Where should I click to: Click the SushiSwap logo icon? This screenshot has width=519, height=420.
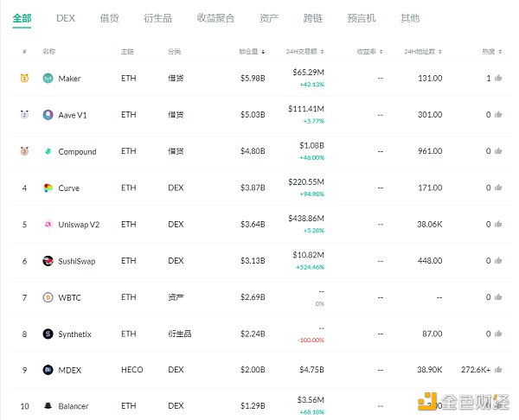pos(48,260)
